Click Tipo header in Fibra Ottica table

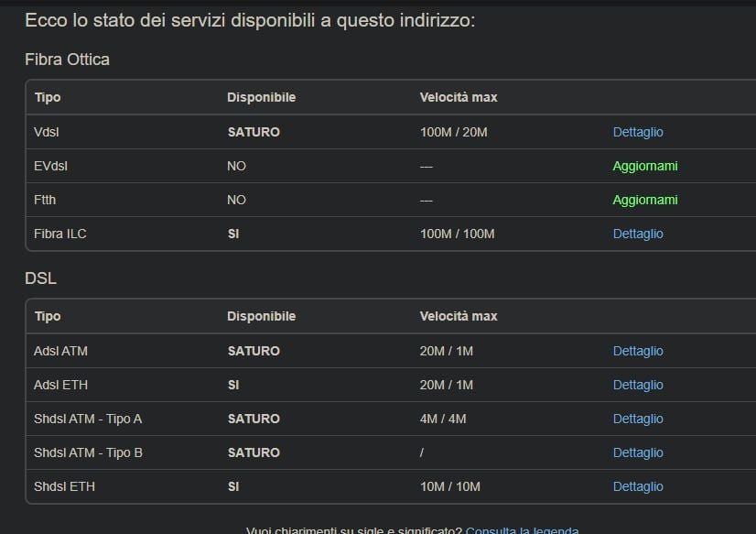(48, 97)
